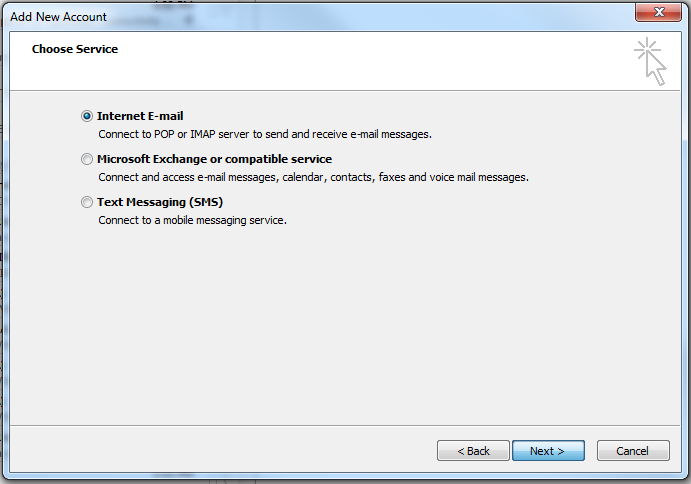Click the "Choose Service" heading
This screenshot has width=691, height=484.
[x=75, y=49]
